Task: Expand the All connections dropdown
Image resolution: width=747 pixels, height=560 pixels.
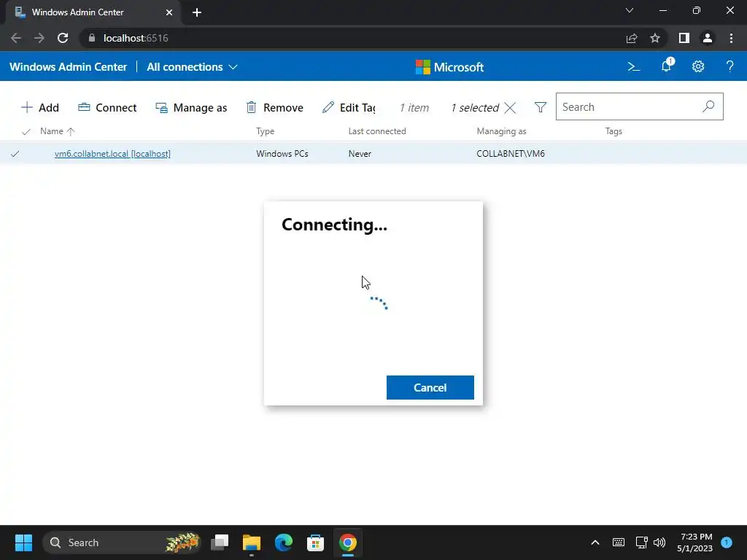Action: (x=192, y=67)
